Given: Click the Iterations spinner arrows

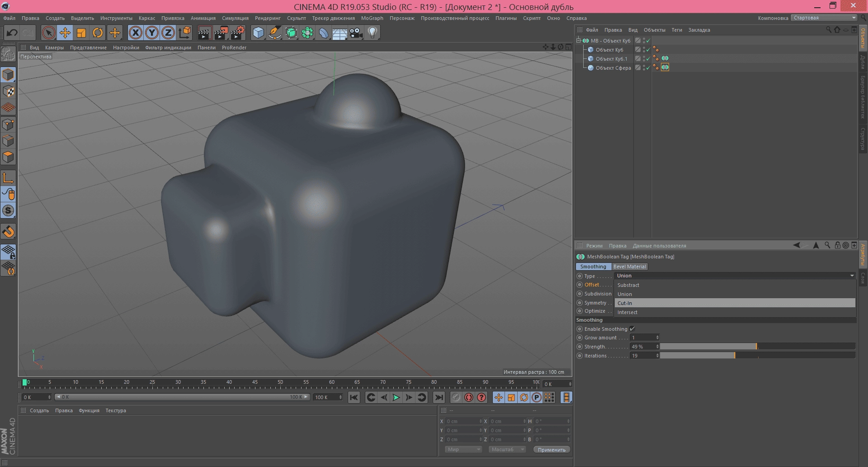Looking at the screenshot, I should [657, 356].
